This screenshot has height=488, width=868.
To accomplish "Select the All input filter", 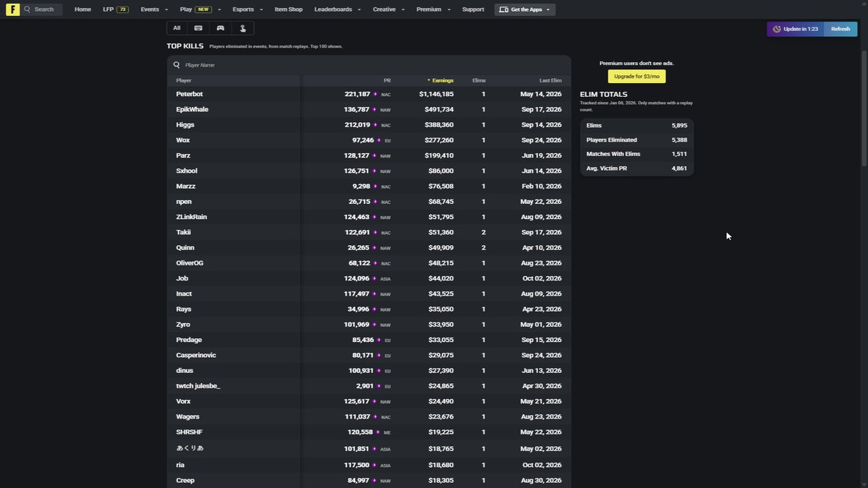I will (176, 28).
